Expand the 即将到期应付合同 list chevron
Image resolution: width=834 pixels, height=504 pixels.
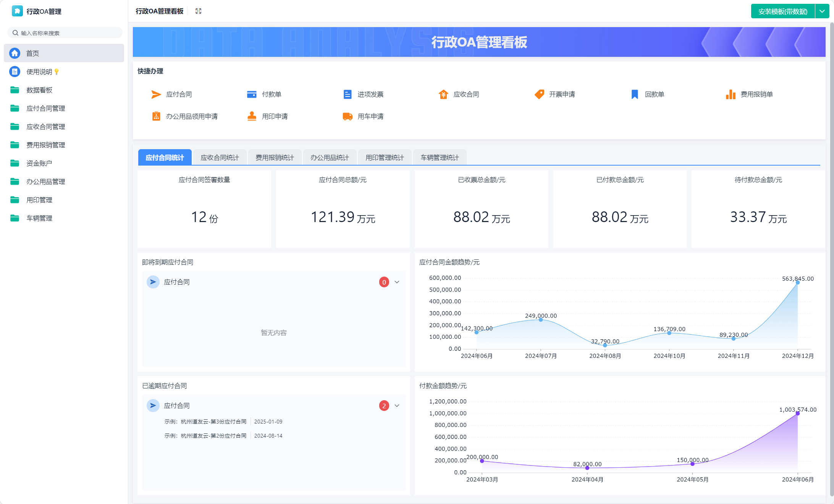point(397,282)
